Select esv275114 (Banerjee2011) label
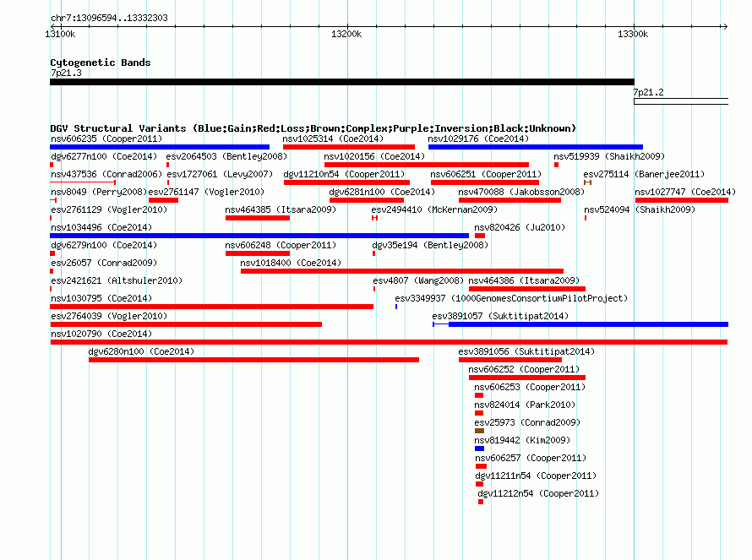 pyautogui.click(x=644, y=174)
